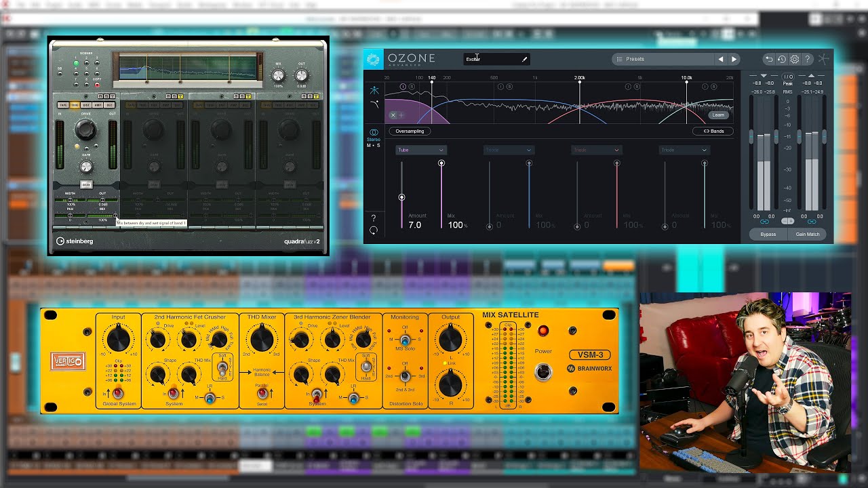Click the Quadrafuzz global MIX knob
Screen dimensions: 868x488
click(278, 76)
